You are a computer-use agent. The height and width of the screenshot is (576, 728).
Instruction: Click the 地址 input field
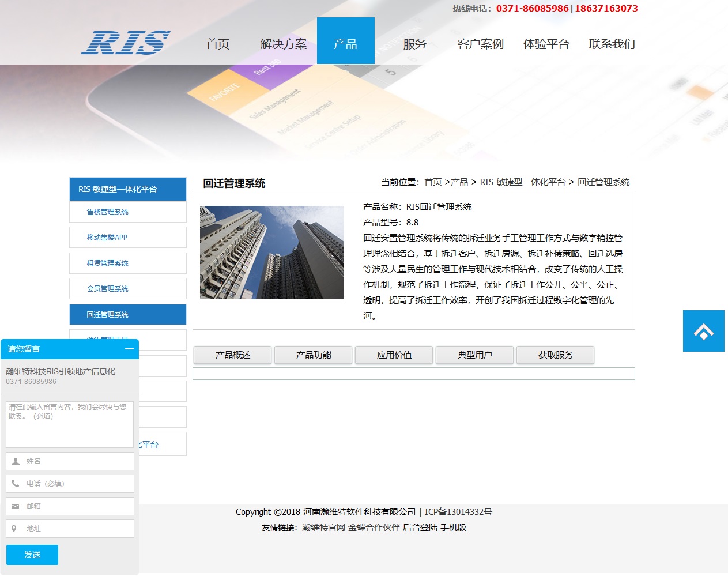point(70,529)
